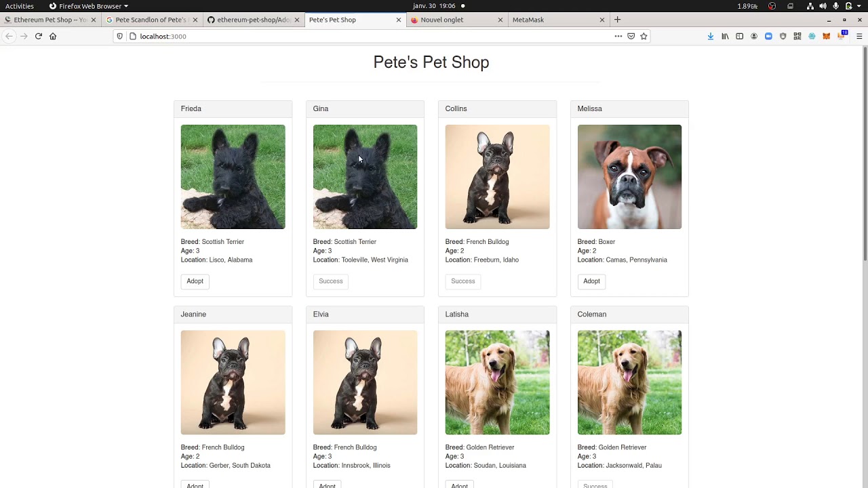Click 'Lisco, Alabama' location text
The height and width of the screenshot is (488, 868).
pyautogui.click(x=231, y=260)
